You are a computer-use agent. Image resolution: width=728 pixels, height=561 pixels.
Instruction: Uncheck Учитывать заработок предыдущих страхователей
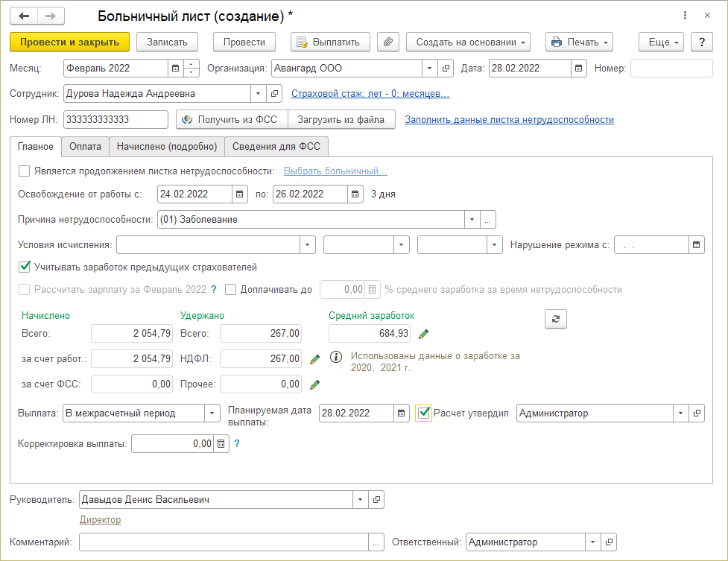[x=25, y=267]
